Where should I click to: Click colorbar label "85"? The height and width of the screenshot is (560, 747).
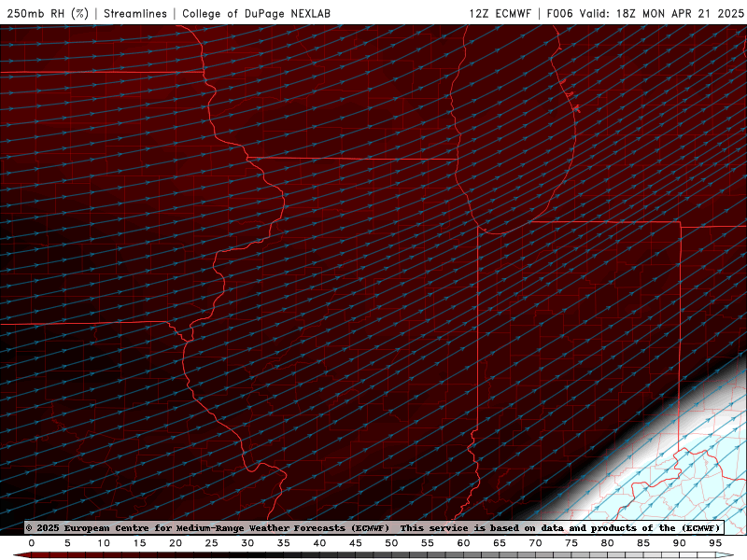[x=643, y=543]
